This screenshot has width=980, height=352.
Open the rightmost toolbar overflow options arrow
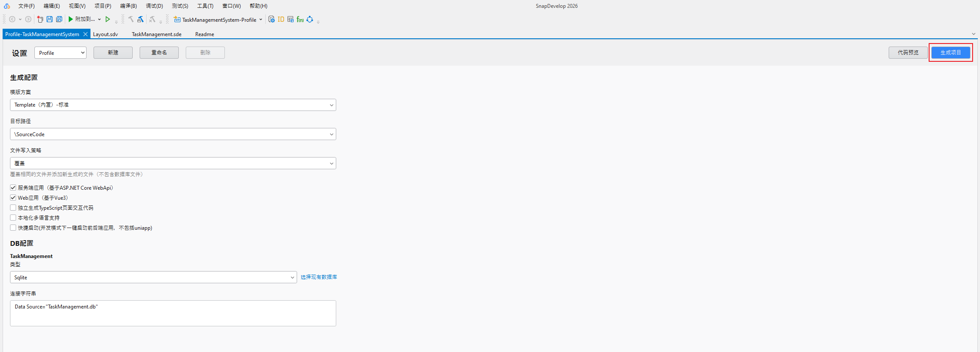(318, 22)
